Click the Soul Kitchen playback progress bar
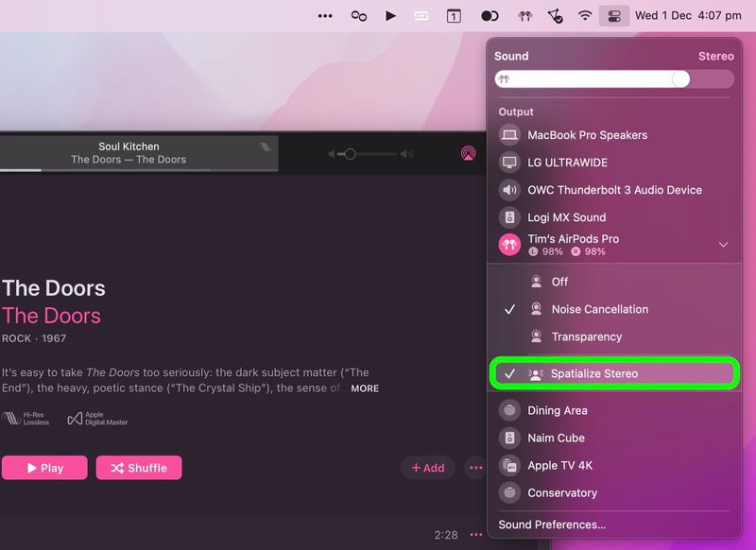The width and height of the screenshot is (756, 550). (x=139, y=170)
